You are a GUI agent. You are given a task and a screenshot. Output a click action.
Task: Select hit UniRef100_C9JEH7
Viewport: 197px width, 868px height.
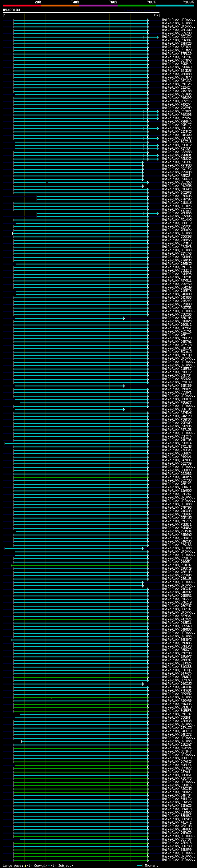(x=177, y=565)
